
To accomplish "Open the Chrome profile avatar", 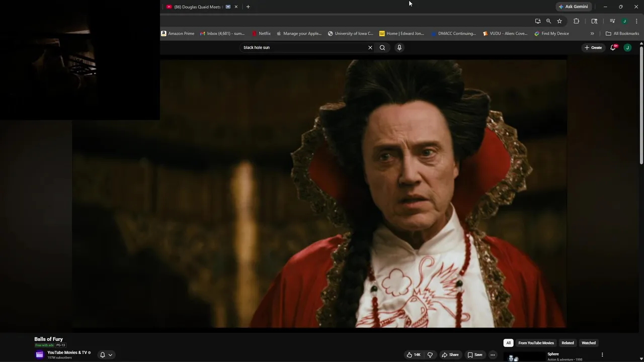I will tap(624, 21).
